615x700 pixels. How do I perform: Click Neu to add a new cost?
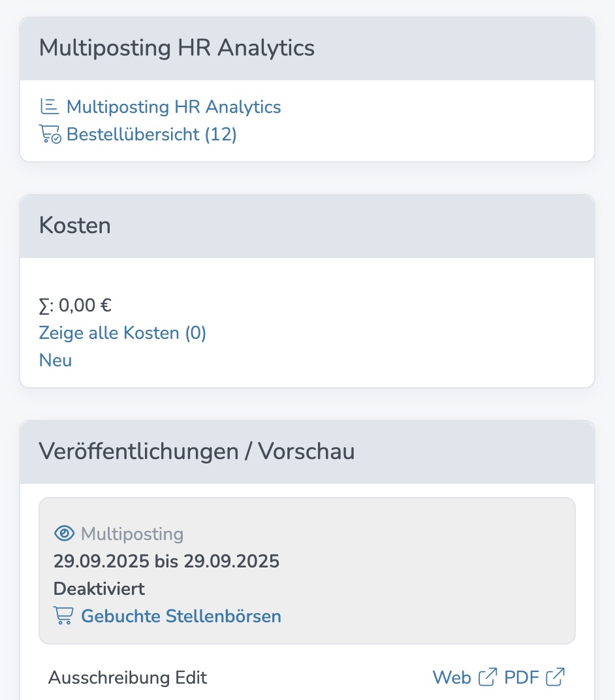tap(55, 360)
